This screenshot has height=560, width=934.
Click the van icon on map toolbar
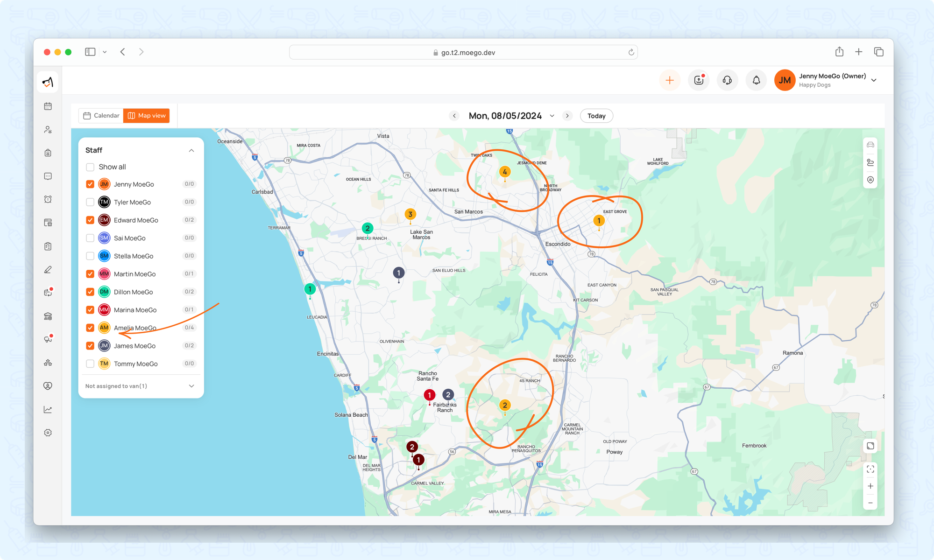[870, 145]
